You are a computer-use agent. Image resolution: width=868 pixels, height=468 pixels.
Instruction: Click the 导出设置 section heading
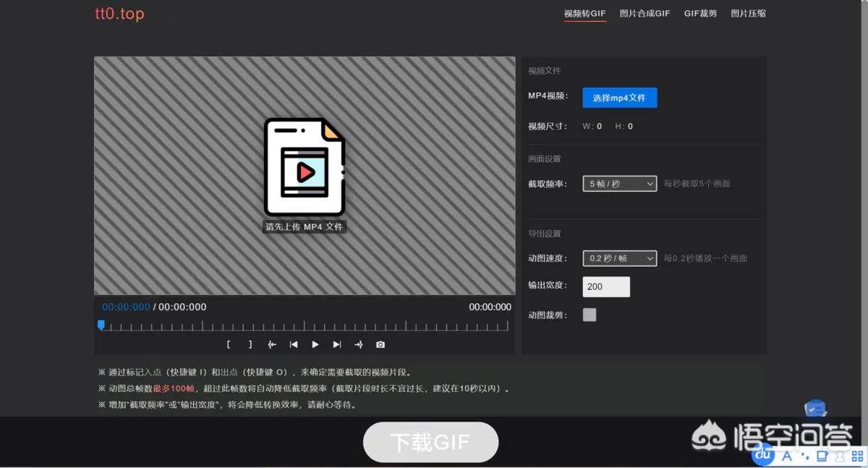coord(545,234)
